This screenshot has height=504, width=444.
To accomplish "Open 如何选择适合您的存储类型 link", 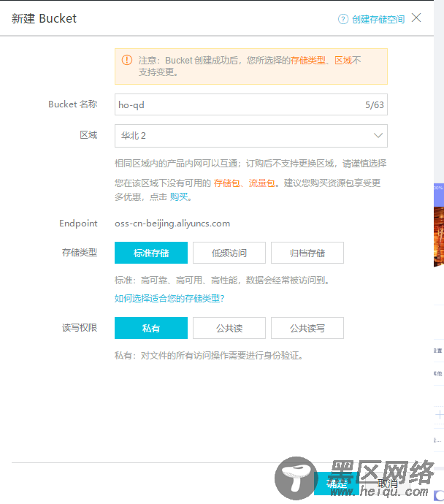I will pos(169,299).
